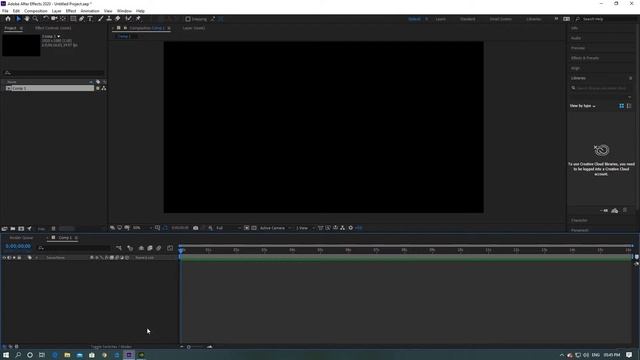Expand the Effects & Presets panel
Image resolution: width=640 pixels, height=360 pixels.
click(585, 58)
